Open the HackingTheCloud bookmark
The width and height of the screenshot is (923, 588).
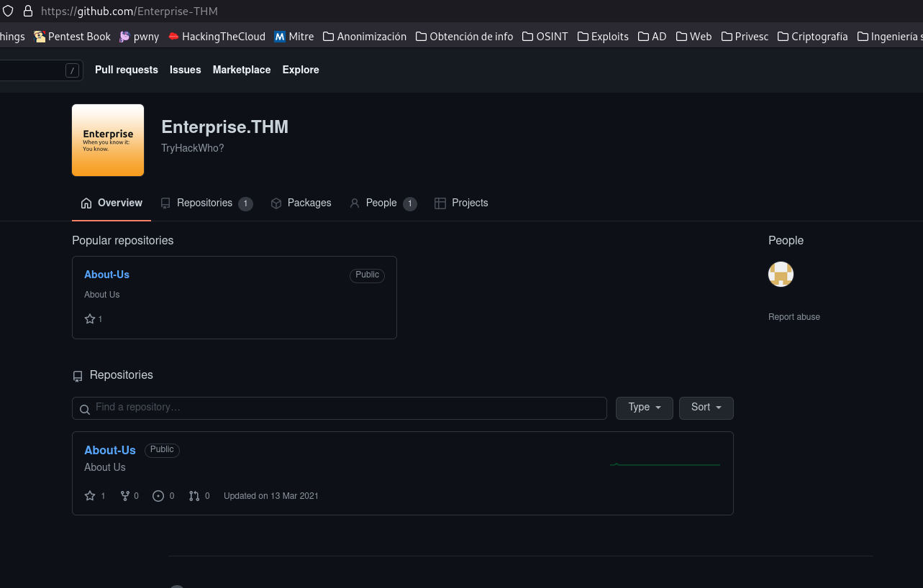pyautogui.click(x=217, y=36)
